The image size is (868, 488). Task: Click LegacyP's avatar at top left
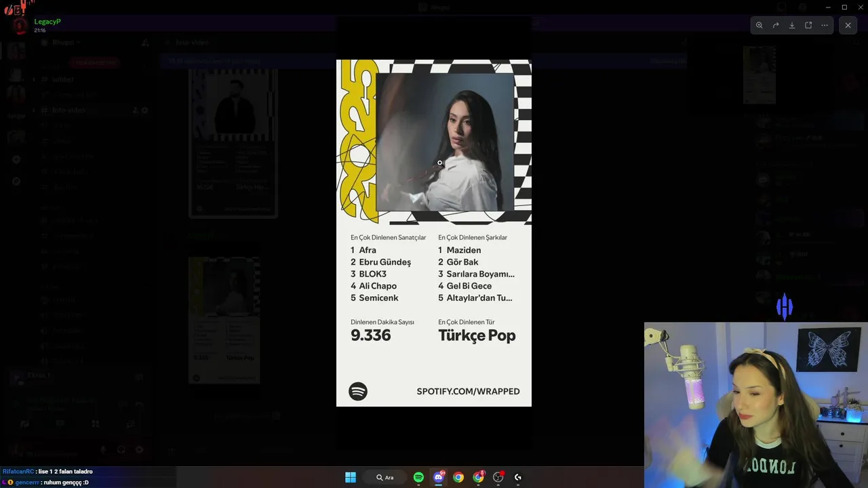pyautogui.click(x=21, y=26)
